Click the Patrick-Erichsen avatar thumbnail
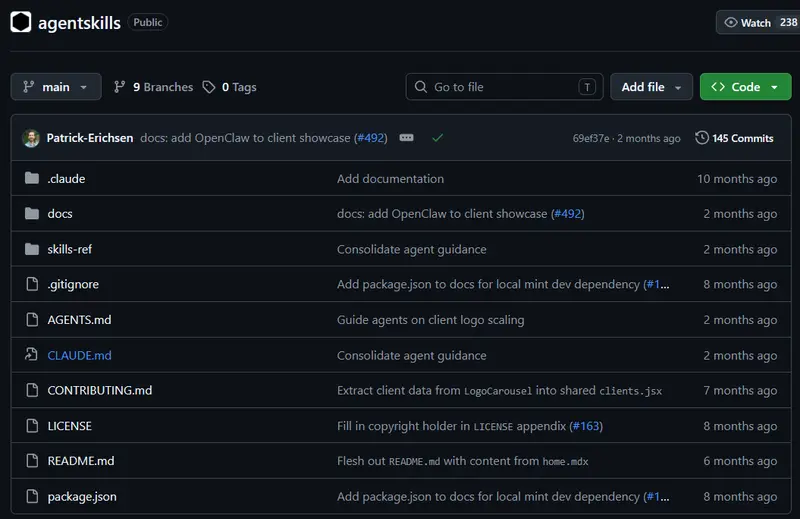 pyautogui.click(x=31, y=138)
